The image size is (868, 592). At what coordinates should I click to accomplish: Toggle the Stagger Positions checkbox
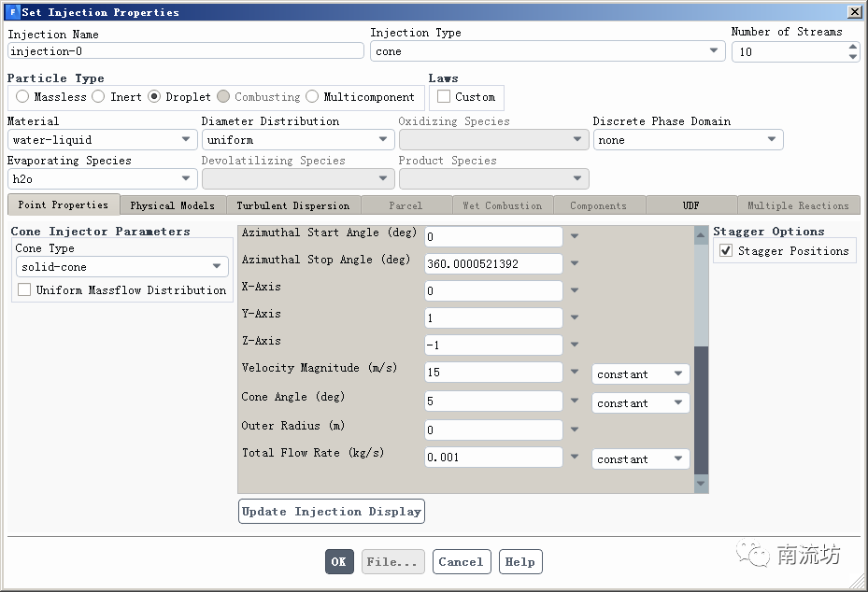pos(726,251)
